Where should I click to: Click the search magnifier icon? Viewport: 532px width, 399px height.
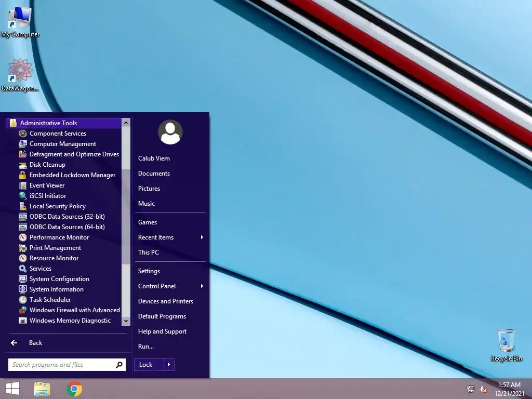(x=119, y=365)
